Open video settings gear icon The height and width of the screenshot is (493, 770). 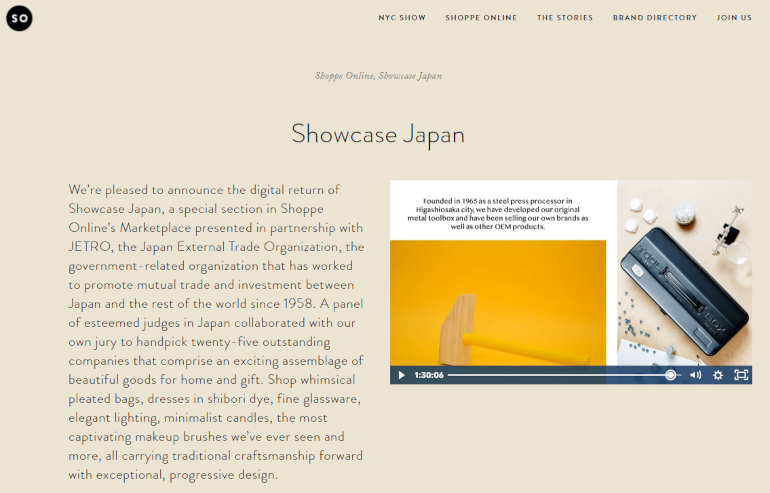[x=718, y=375]
